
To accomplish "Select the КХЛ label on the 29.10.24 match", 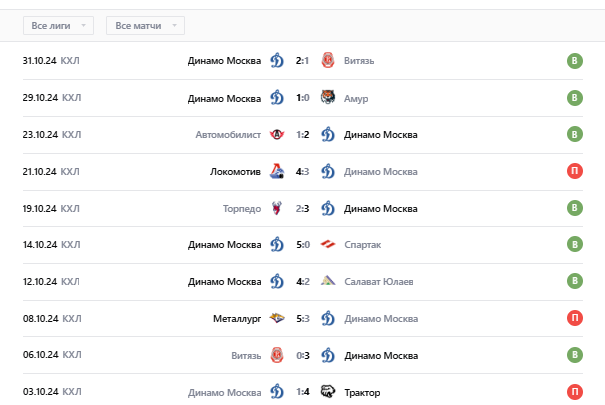I will pos(70,98).
